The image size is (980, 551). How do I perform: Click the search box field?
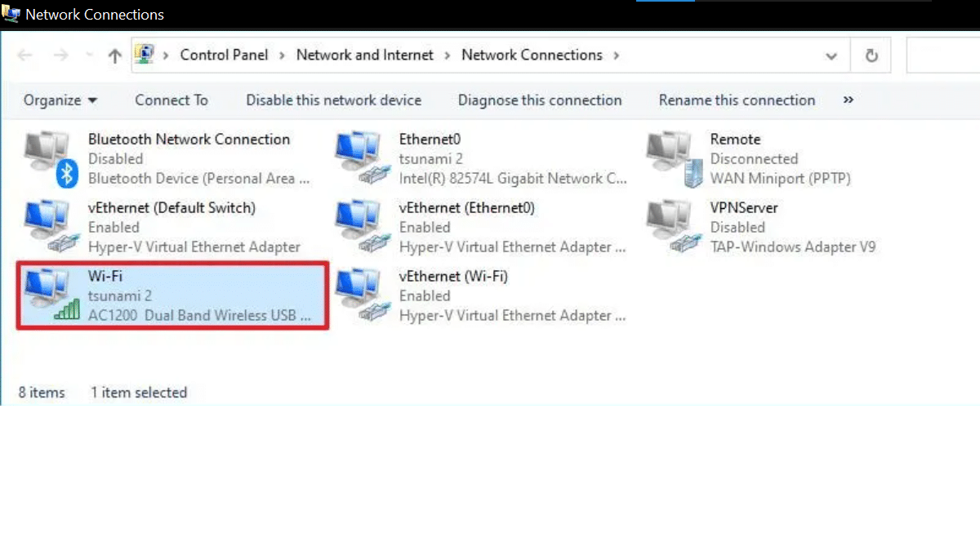(943, 56)
